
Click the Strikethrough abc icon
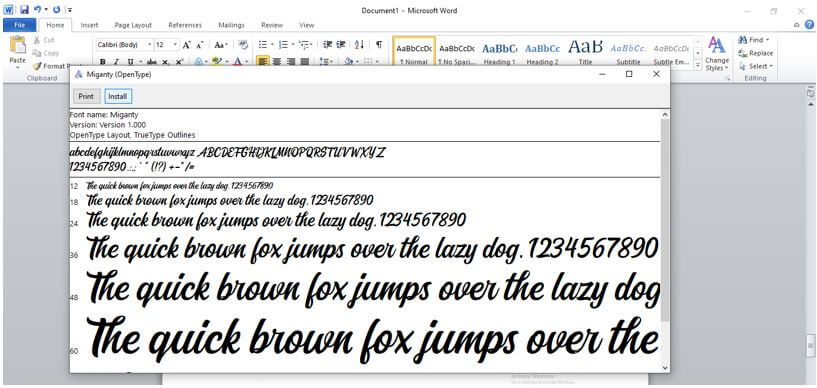pos(152,62)
